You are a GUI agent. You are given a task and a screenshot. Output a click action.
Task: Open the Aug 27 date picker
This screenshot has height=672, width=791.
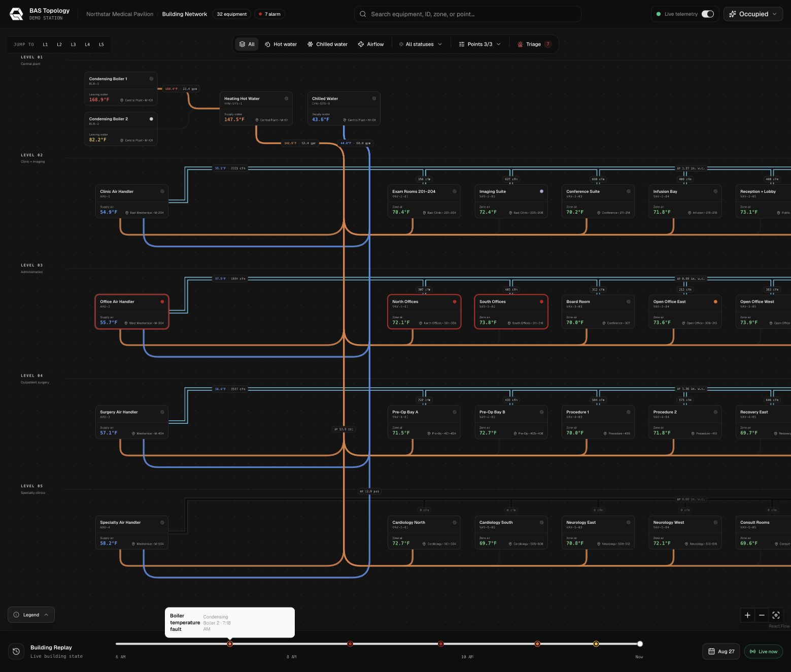tap(721, 651)
